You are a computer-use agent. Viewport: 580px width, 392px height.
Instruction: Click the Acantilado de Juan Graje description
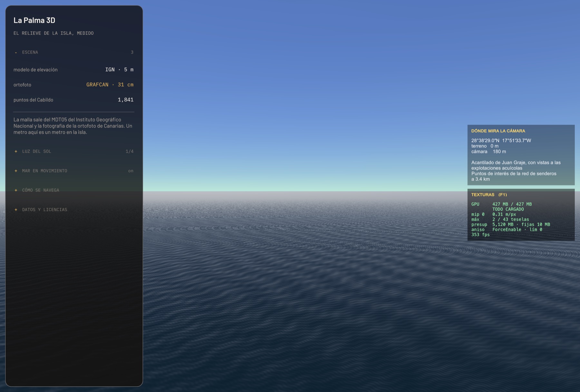tap(516, 165)
